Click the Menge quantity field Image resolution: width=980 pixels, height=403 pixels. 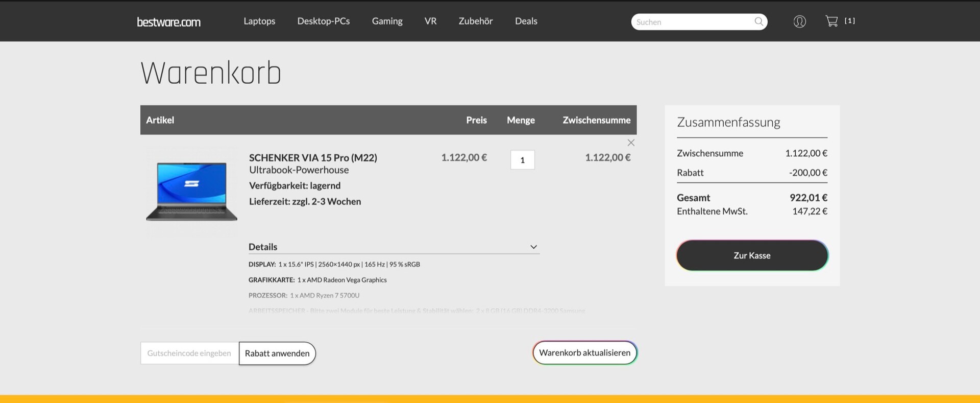tap(522, 160)
